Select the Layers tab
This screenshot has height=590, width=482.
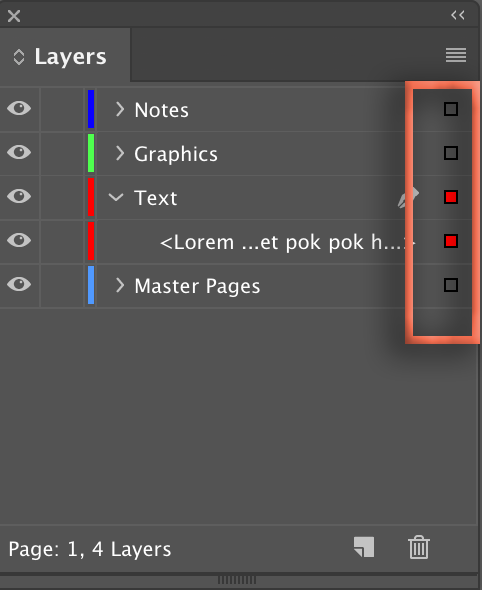click(65, 55)
